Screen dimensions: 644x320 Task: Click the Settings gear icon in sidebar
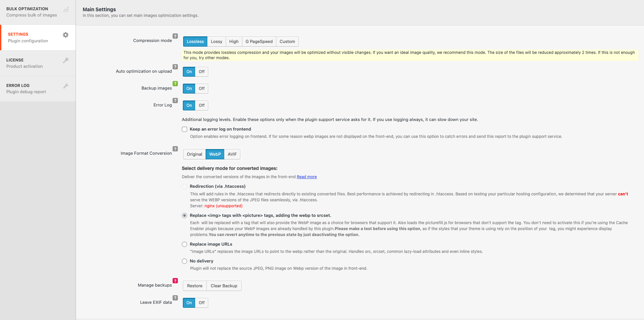point(66,35)
